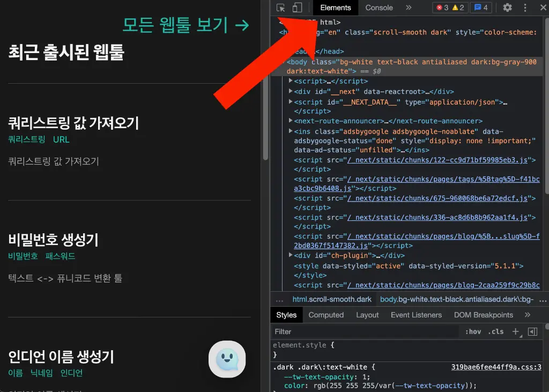Open 비밀번호 생성기 tool title
The height and width of the screenshot is (392, 549).
(x=53, y=240)
